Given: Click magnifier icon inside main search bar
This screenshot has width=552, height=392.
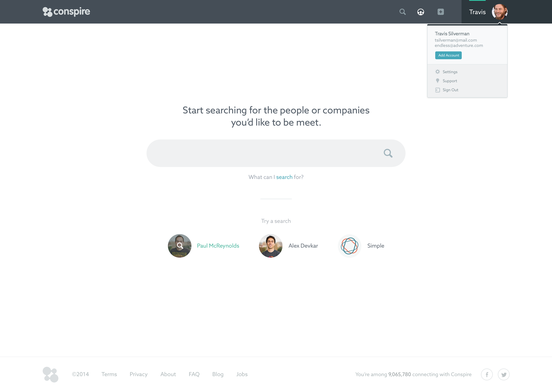Looking at the screenshot, I should [388, 153].
